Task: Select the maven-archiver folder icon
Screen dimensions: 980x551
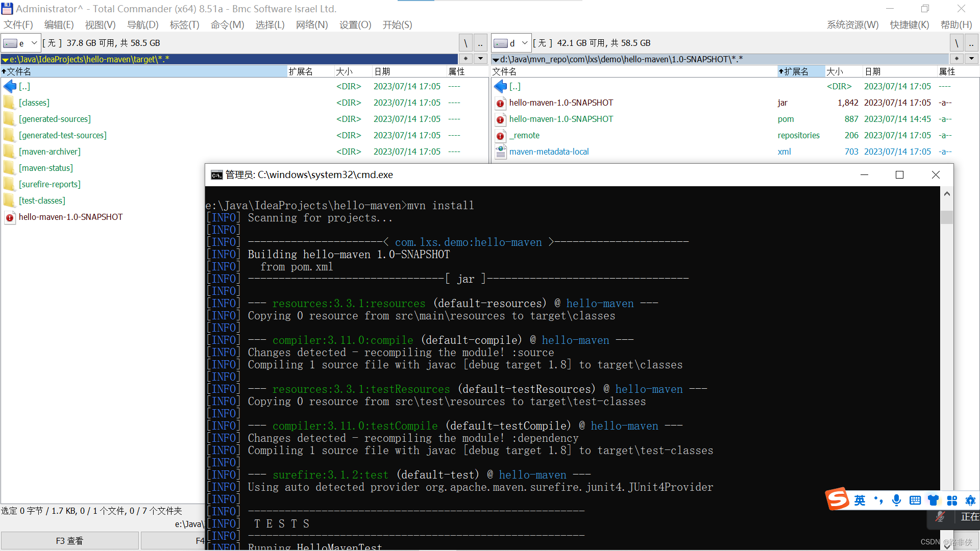Action: coord(9,152)
